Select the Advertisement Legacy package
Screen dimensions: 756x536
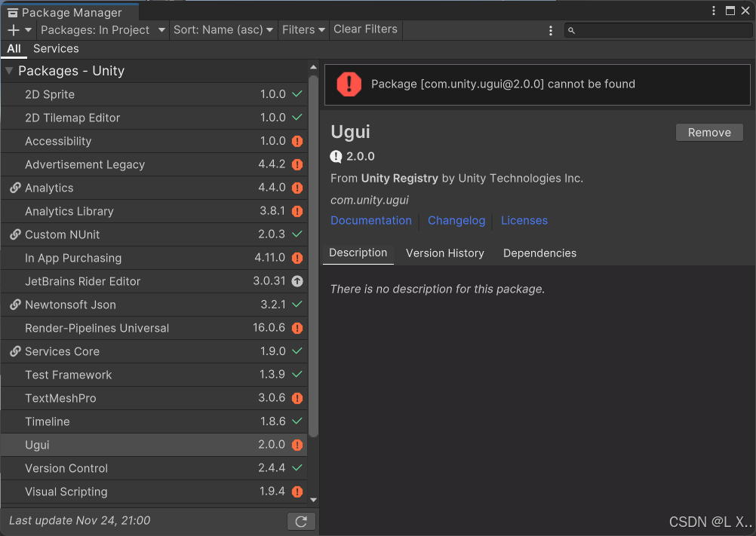(x=154, y=164)
